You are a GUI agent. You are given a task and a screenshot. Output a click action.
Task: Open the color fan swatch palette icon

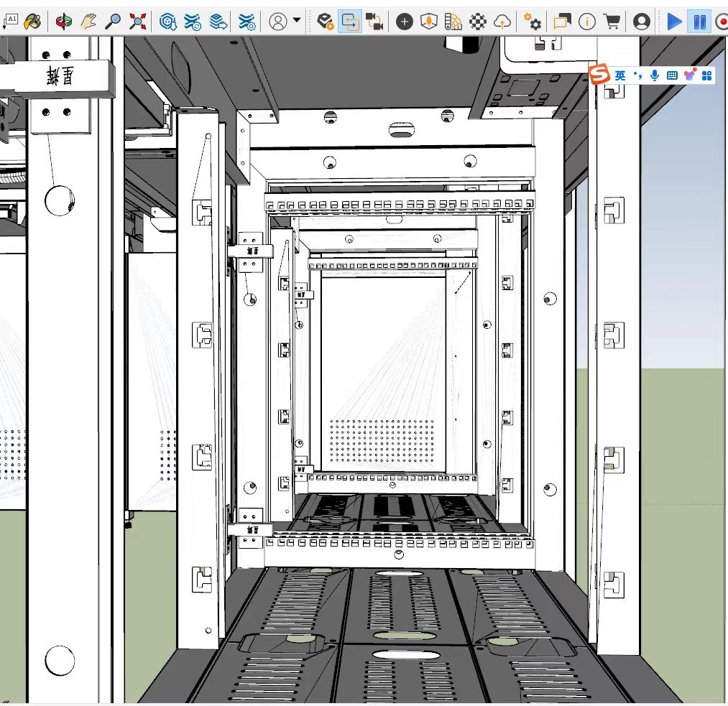coord(453,22)
